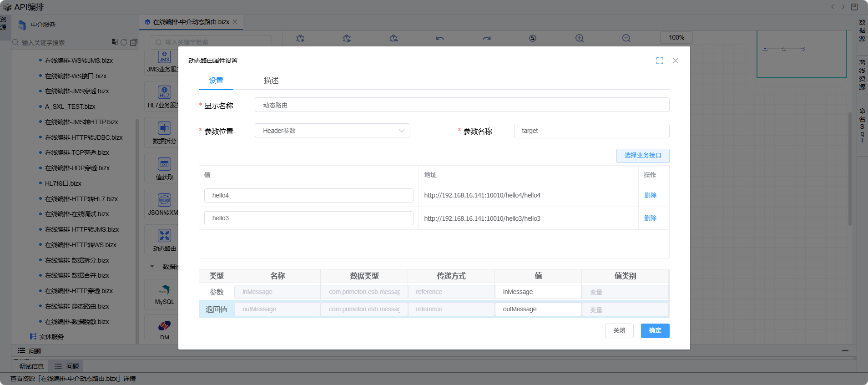This screenshot has height=385, width=868.
Task: Click the refresh icon in resource panel
Action: [x=124, y=42]
